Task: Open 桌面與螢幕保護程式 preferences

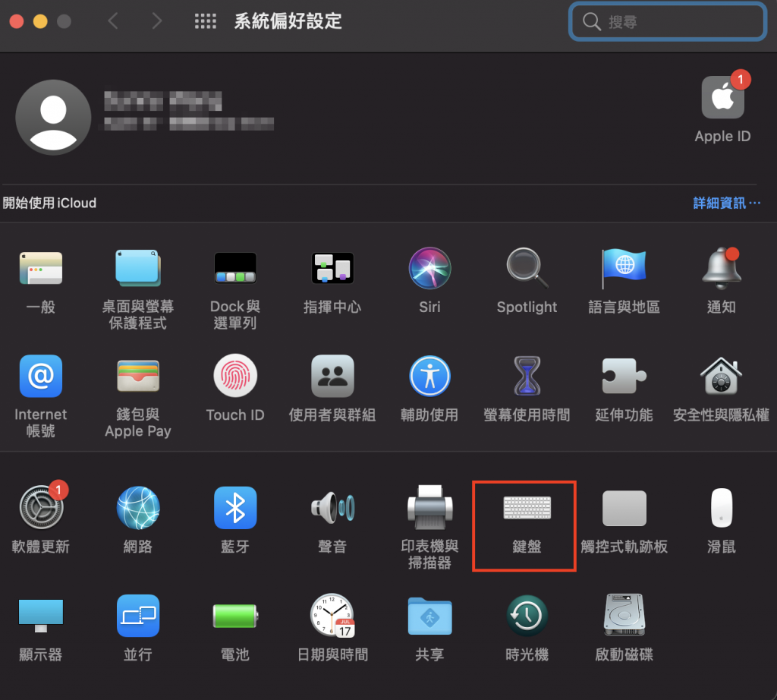Action: point(138,268)
